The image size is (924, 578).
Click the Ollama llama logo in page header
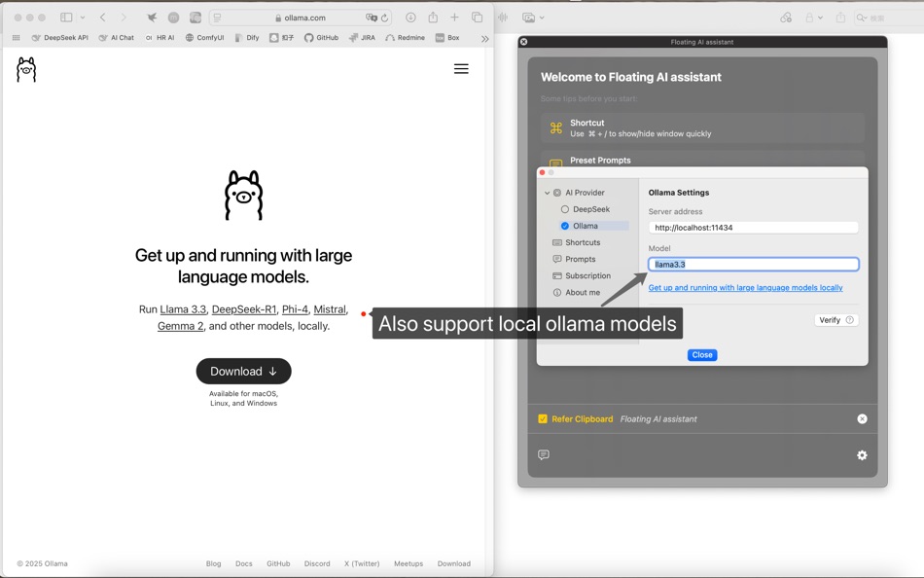click(26, 70)
